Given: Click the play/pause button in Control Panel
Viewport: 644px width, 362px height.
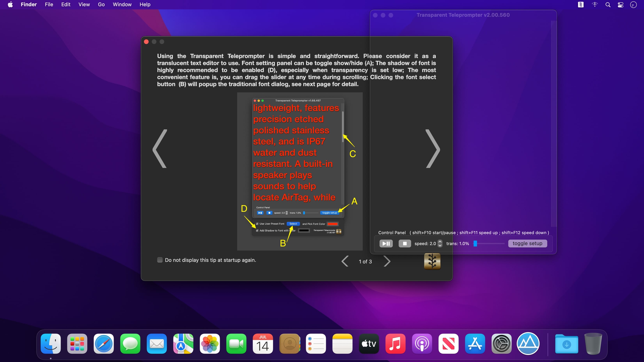Looking at the screenshot, I should pos(386,243).
